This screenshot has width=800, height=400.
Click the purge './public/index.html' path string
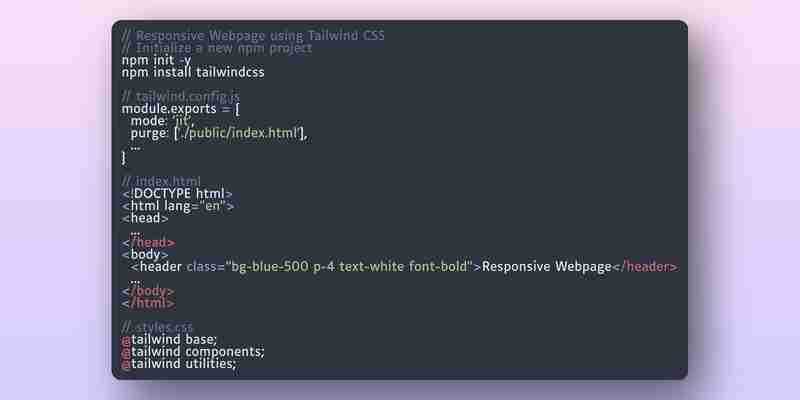tap(239, 134)
